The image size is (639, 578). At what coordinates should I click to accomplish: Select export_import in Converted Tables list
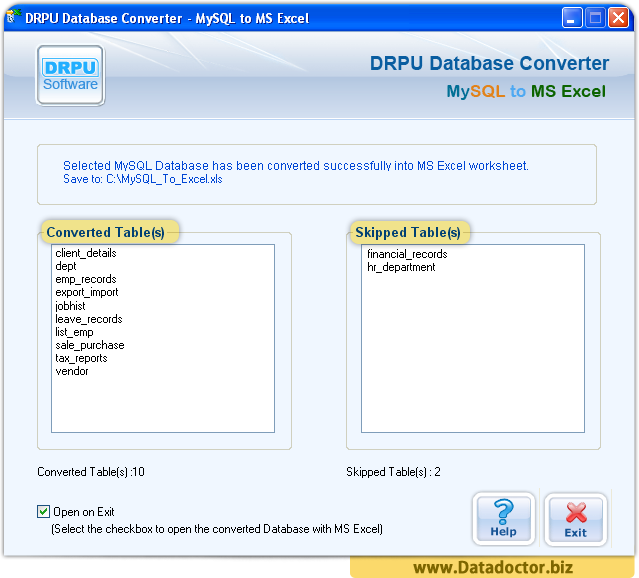87,292
